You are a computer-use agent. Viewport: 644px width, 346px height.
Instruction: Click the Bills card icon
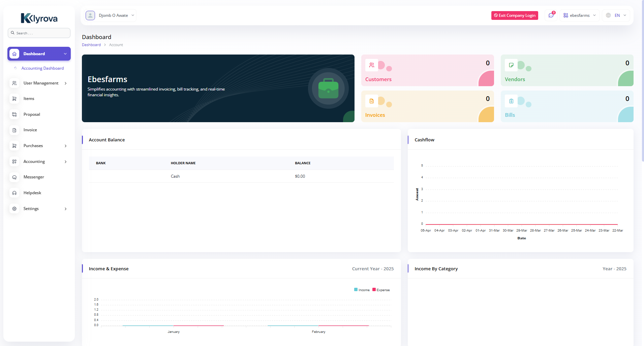[x=511, y=101]
